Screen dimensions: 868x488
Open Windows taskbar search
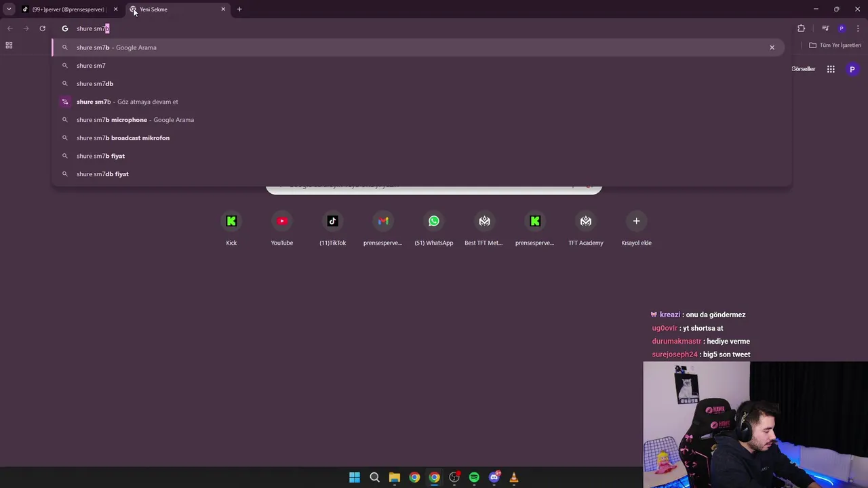pos(374,477)
